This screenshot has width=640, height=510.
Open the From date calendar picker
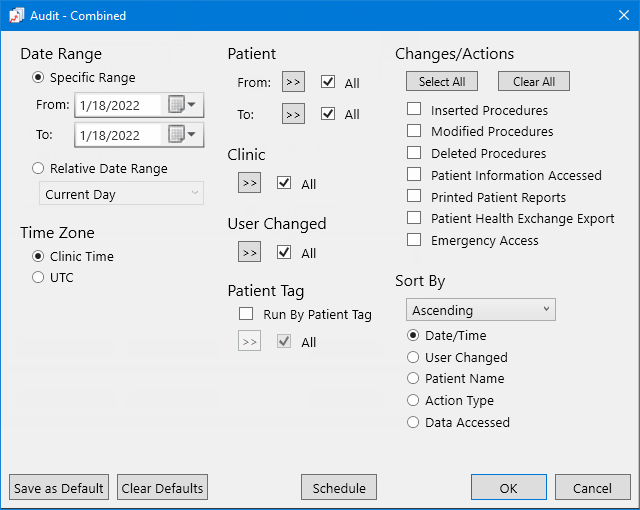(182, 104)
